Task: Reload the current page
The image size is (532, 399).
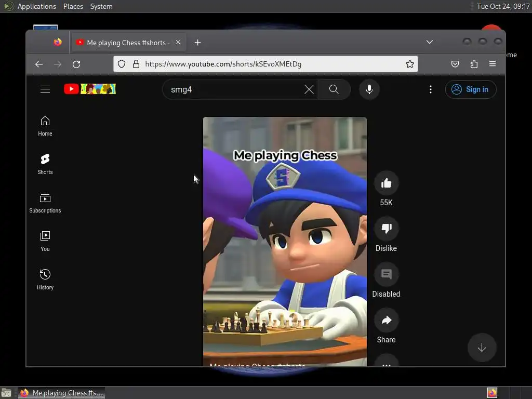Action: [76, 64]
